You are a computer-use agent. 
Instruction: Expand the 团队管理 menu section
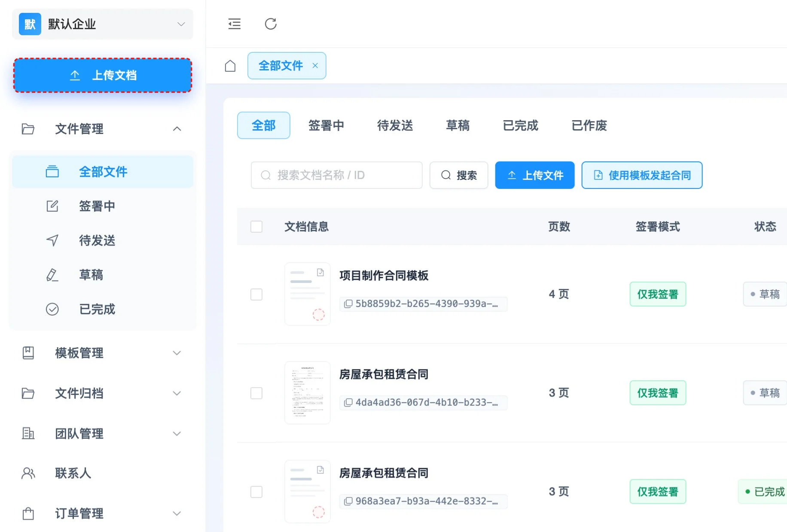tap(177, 434)
